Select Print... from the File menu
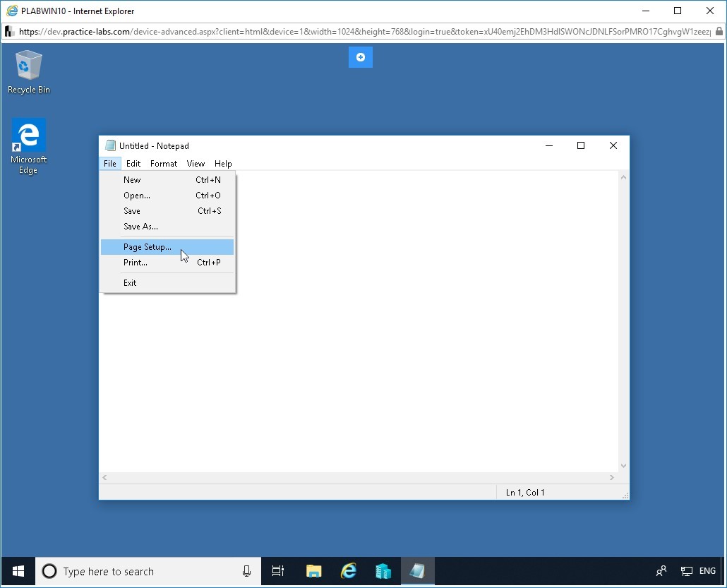Image resolution: width=727 pixels, height=588 pixels. click(167, 263)
